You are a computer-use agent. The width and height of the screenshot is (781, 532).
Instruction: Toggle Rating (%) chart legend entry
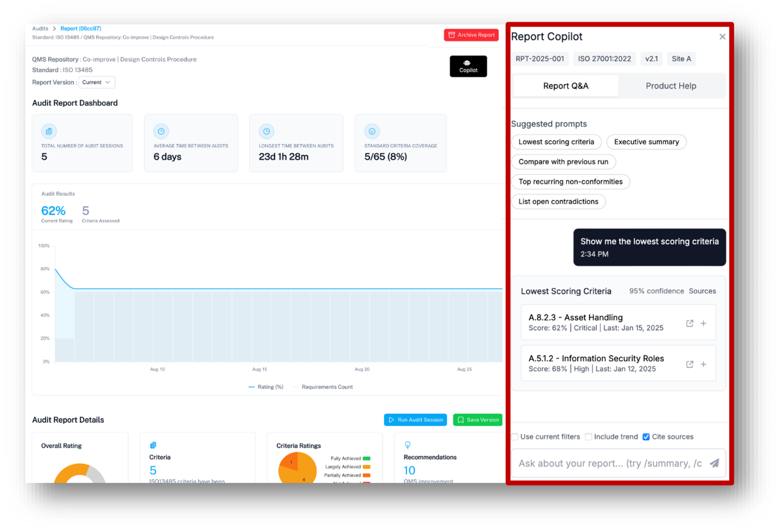[x=266, y=387]
